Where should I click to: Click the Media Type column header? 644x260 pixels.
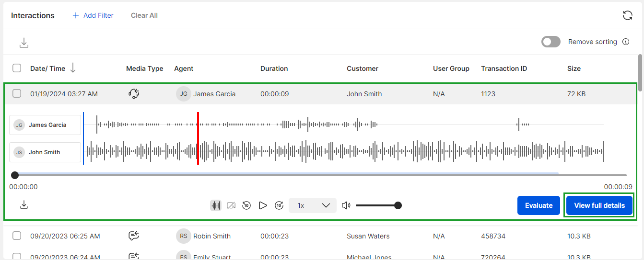[x=145, y=68]
